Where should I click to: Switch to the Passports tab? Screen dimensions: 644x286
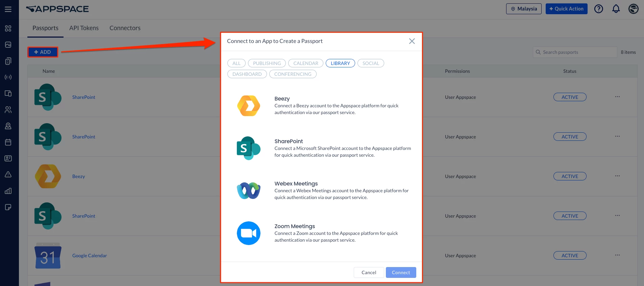coord(45,28)
